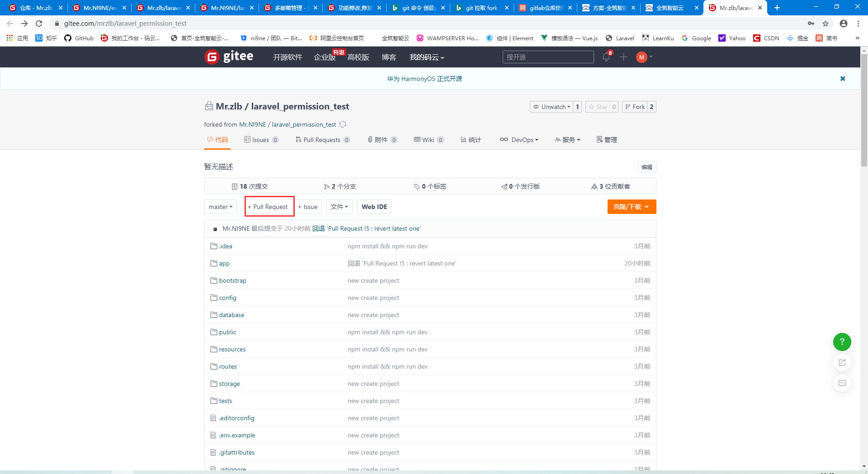Expand the DevOps menu

click(x=519, y=140)
